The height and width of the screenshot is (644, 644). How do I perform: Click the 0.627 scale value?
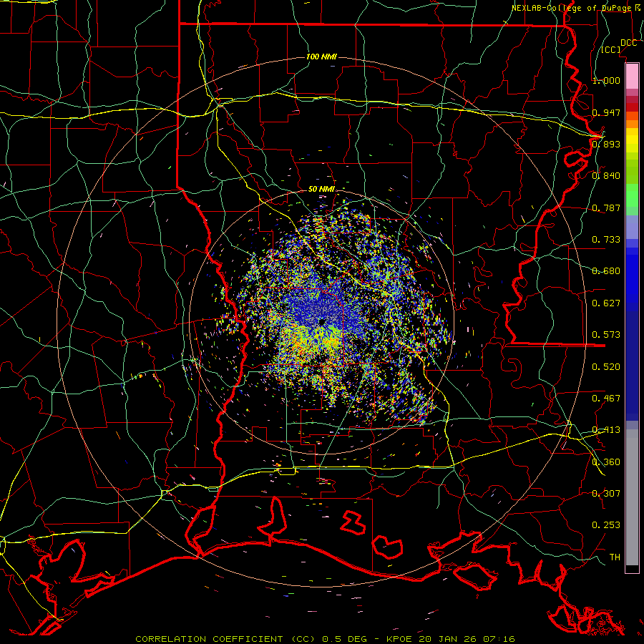[606, 303]
